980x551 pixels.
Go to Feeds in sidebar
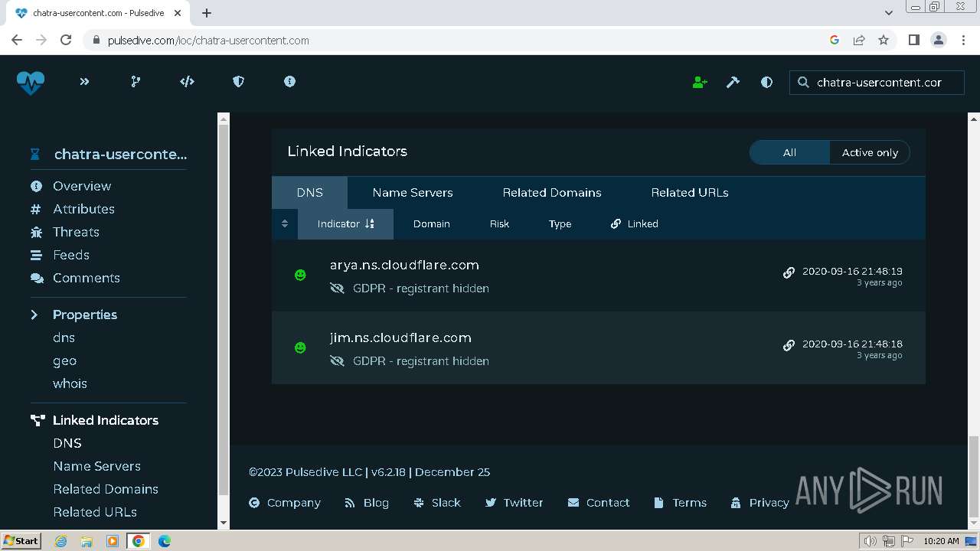(71, 255)
